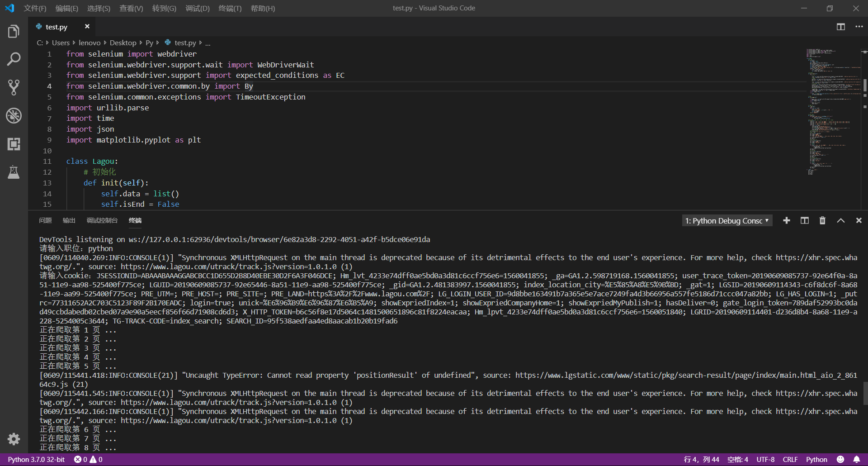The height and width of the screenshot is (466, 868).
Task: Open the Explorer view in activity bar
Action: click(x=14, y=31)
